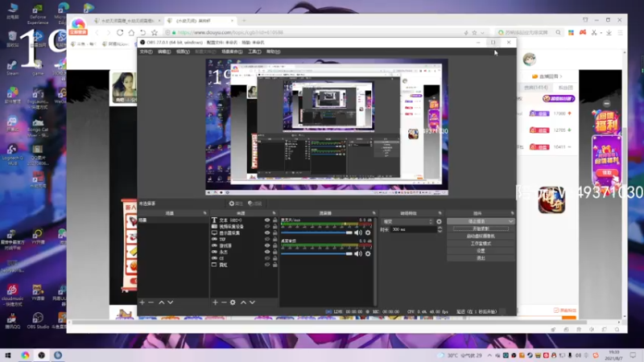The width and height of the screenshot is (644, 362).
Task: Open settings gear of first mixer channel
Action: 368,232
